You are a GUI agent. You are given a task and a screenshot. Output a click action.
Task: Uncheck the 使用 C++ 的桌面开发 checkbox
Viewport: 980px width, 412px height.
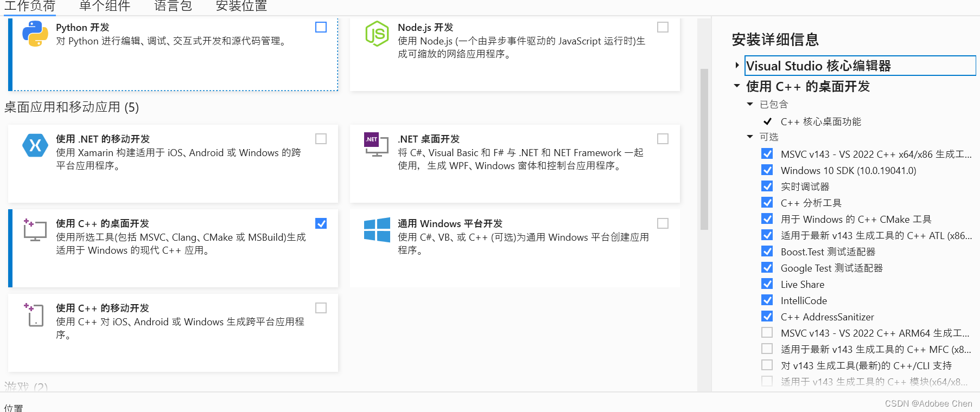pyautogui.click(x=321, y=223)
